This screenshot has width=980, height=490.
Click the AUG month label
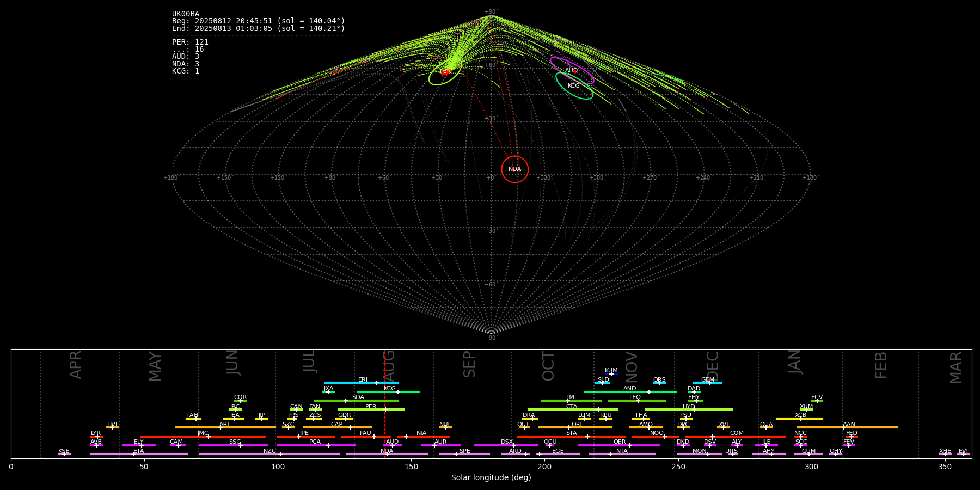click(x=389, y=365)
